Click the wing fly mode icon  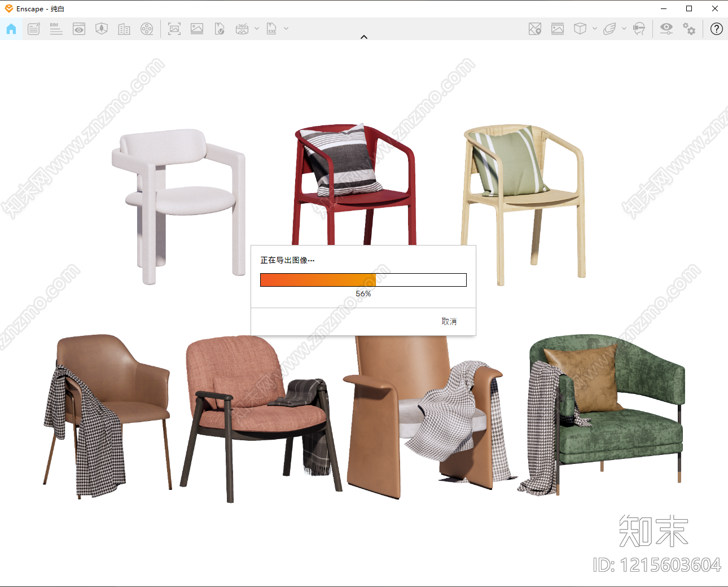click(x=609, y=29)
